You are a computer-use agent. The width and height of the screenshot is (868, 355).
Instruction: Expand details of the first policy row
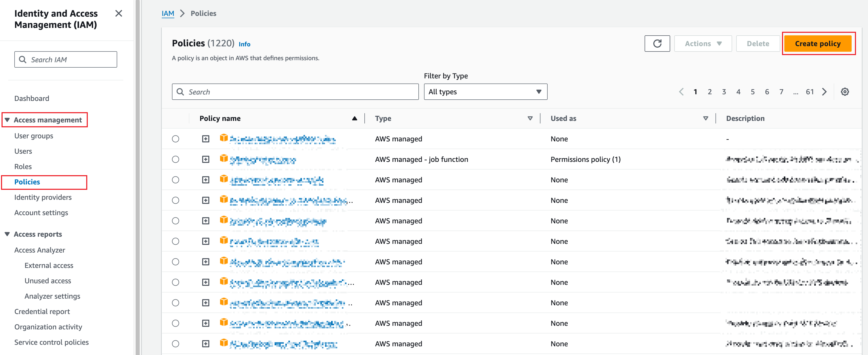[x=205, y=139]
